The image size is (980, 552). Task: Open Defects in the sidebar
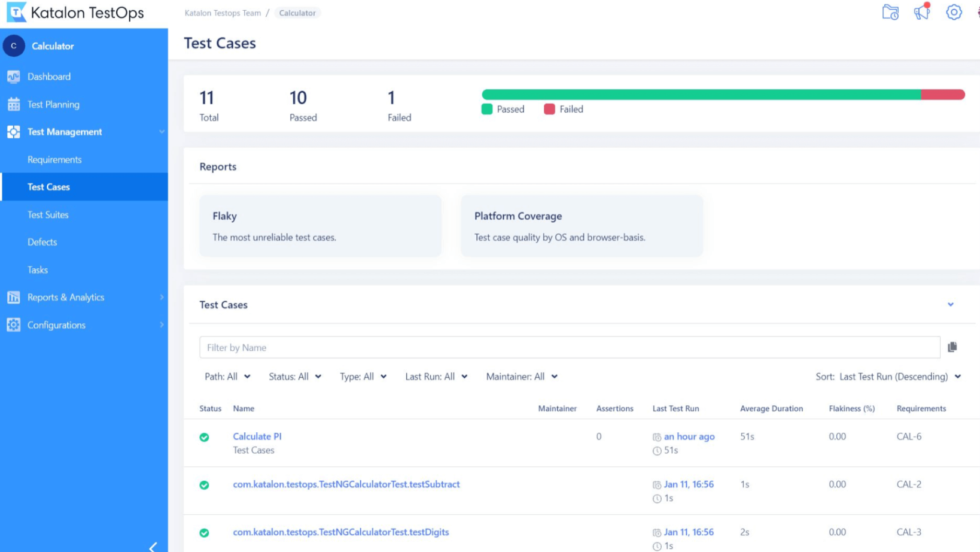click(x=42, y=242)
